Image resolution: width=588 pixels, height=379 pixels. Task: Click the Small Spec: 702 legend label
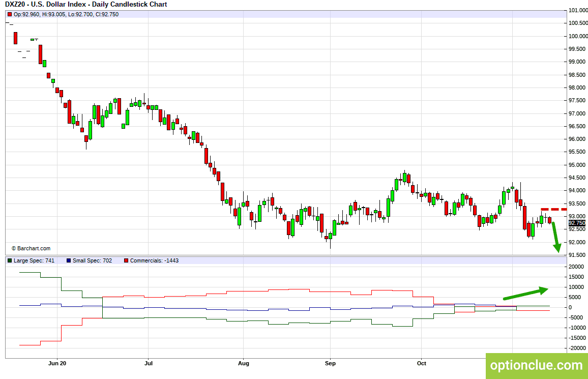92,260
